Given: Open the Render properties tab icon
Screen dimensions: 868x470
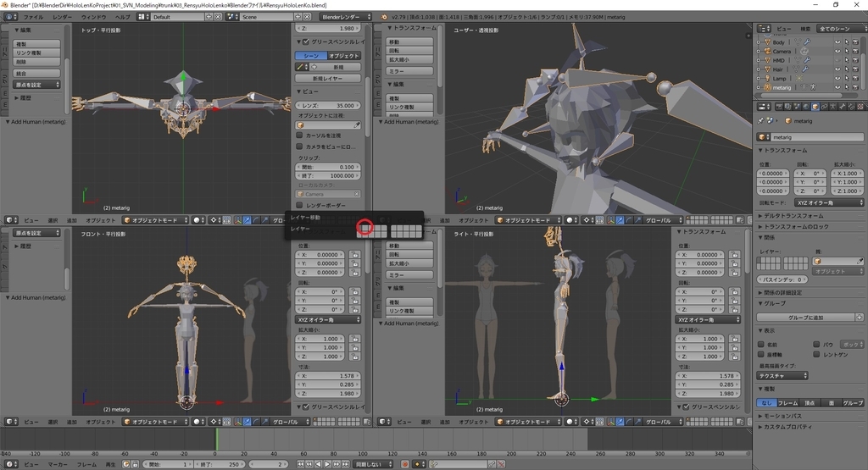Looking at the screenshot, I should [779, 107].
